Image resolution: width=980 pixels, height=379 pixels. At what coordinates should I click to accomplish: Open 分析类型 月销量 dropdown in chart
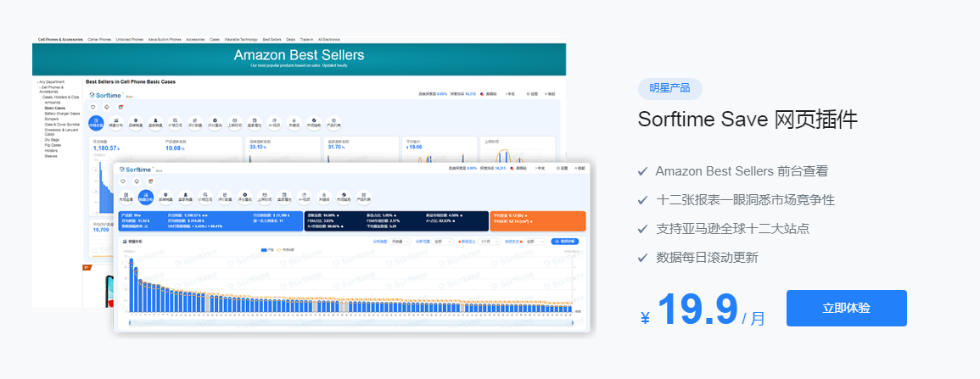tap(400, 241)
